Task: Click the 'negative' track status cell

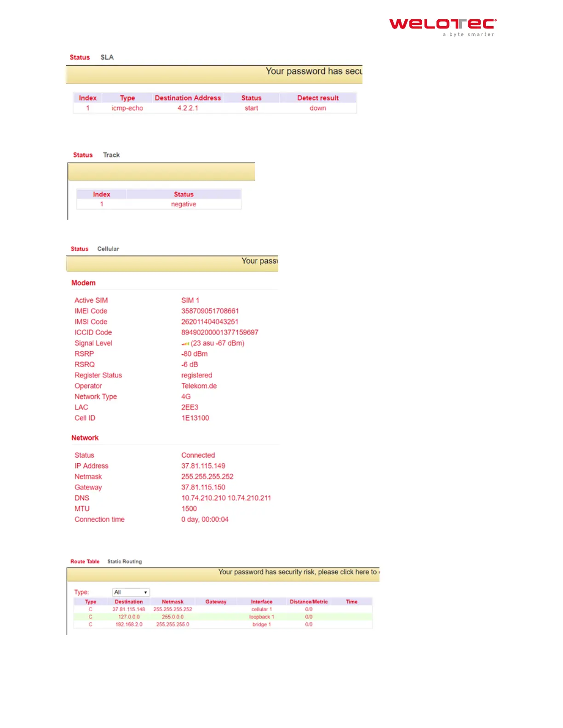Action: click(x=184, y=204)
